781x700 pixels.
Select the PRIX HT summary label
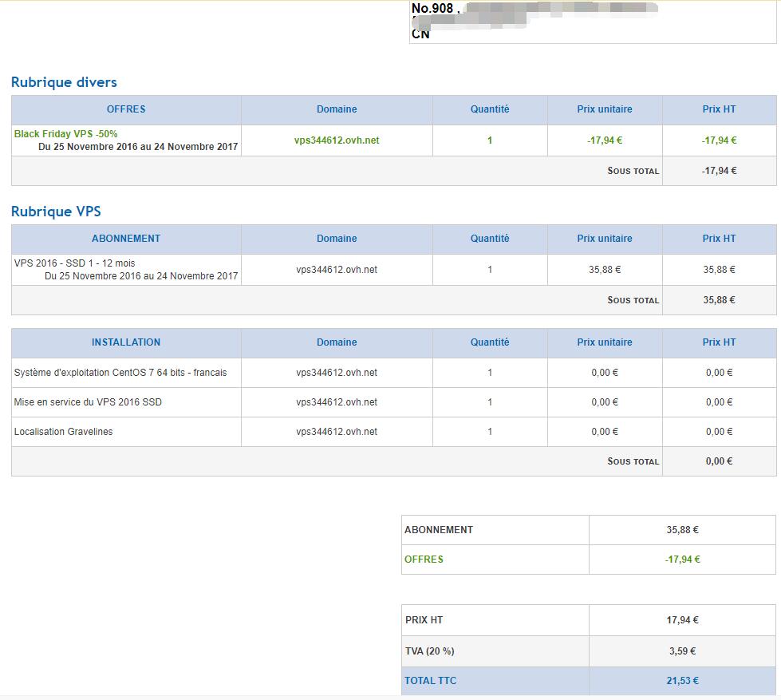click(x=424, y=620)
